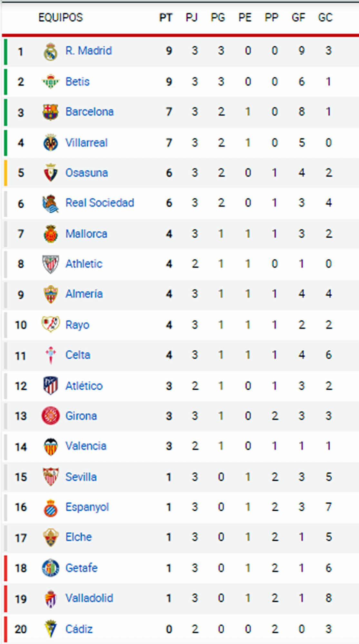This screenshot has height=644, width=359.
Task: Click the Athletic club crest
Action: (51, 264)
